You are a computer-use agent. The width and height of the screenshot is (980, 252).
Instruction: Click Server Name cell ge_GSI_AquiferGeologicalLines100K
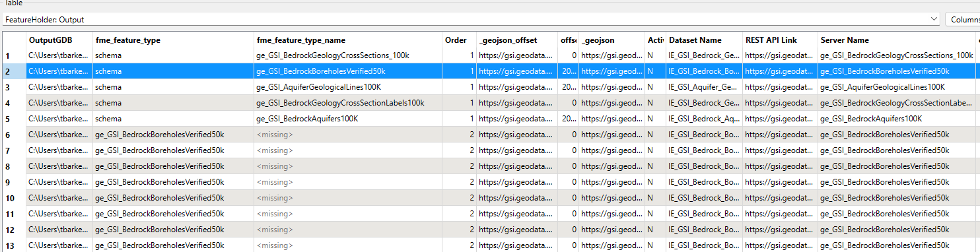(x=897, y=87)
